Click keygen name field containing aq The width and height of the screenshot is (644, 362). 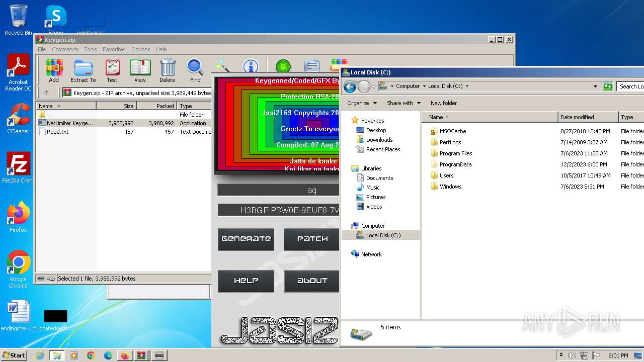click(278, 190)
